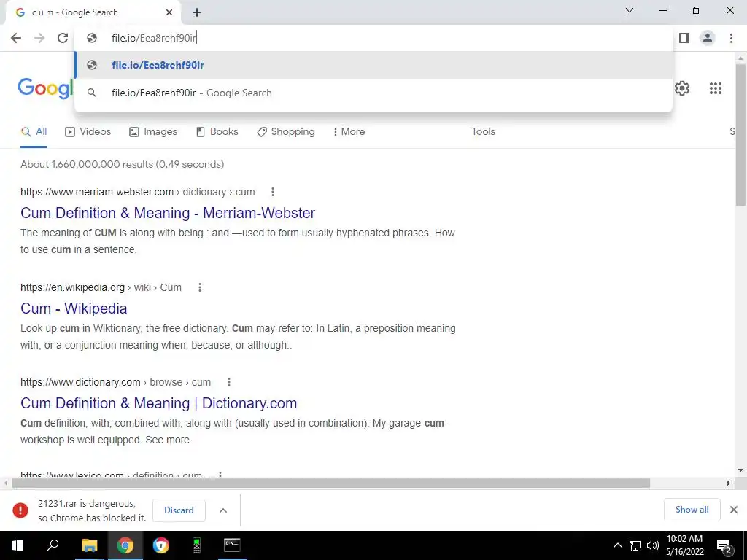Open three-dot menu beside dictionary.com URL
The height and width of the screenshot is (560, 747).
[228, 382]
